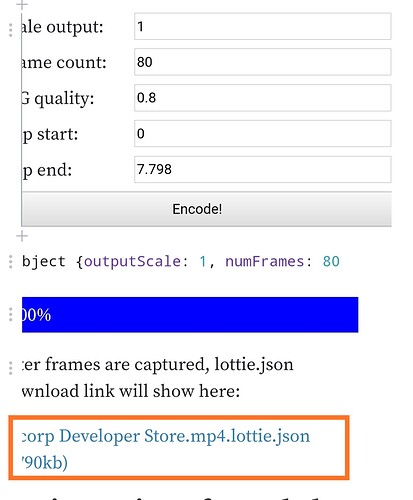Click the Encode! button
The height and width of the screenshot is (500, 413).
click(x=207, y=209)
